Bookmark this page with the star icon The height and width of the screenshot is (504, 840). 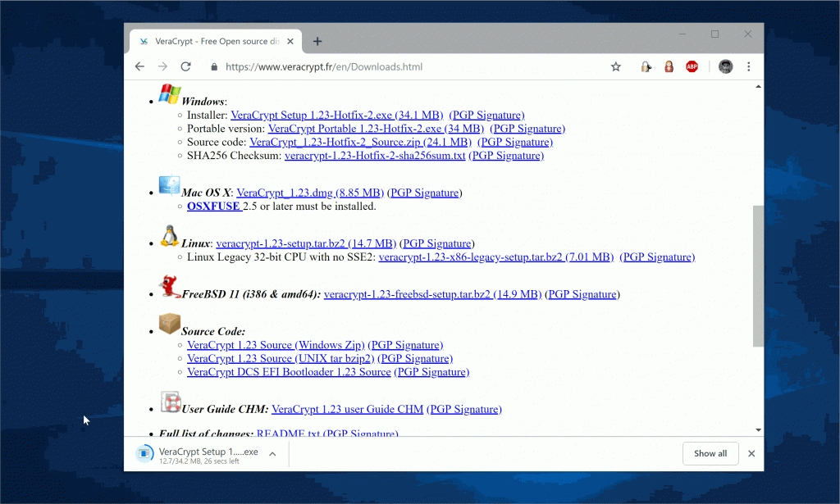(615, 67)
